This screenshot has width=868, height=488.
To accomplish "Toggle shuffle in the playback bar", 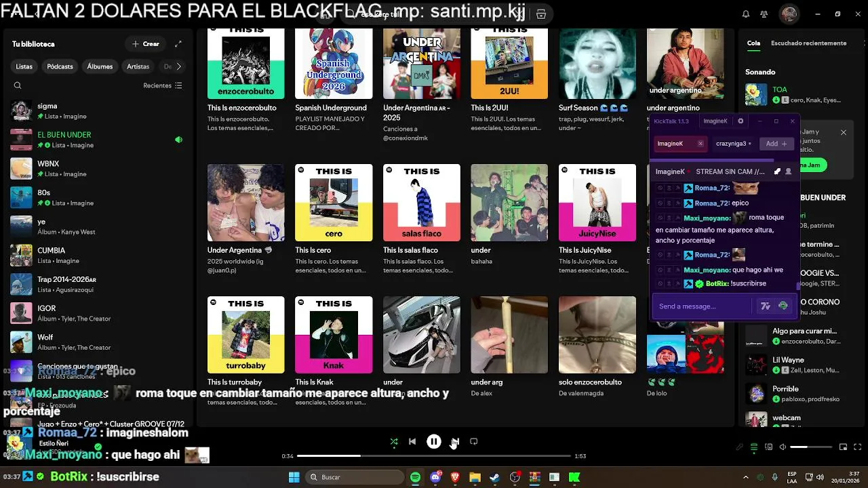I will (x=394, y=441).
